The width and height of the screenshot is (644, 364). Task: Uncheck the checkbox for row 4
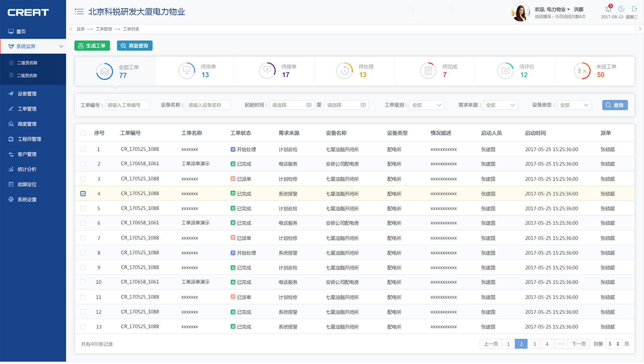coord(83,194)
